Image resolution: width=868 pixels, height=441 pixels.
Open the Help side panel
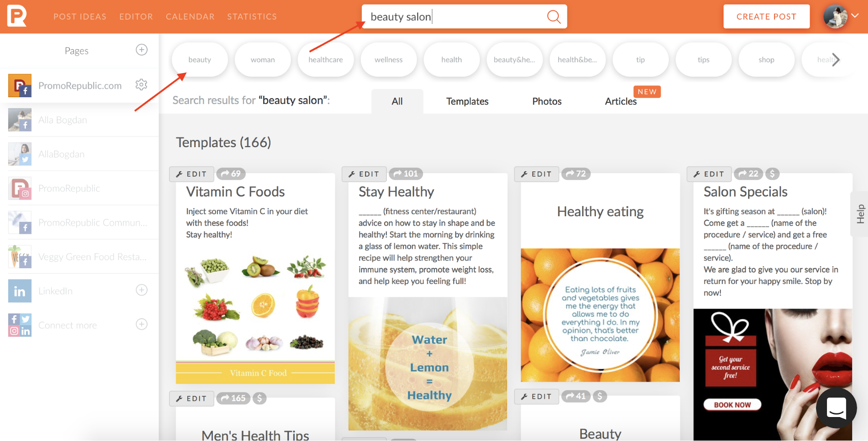[x=860, y=214]
